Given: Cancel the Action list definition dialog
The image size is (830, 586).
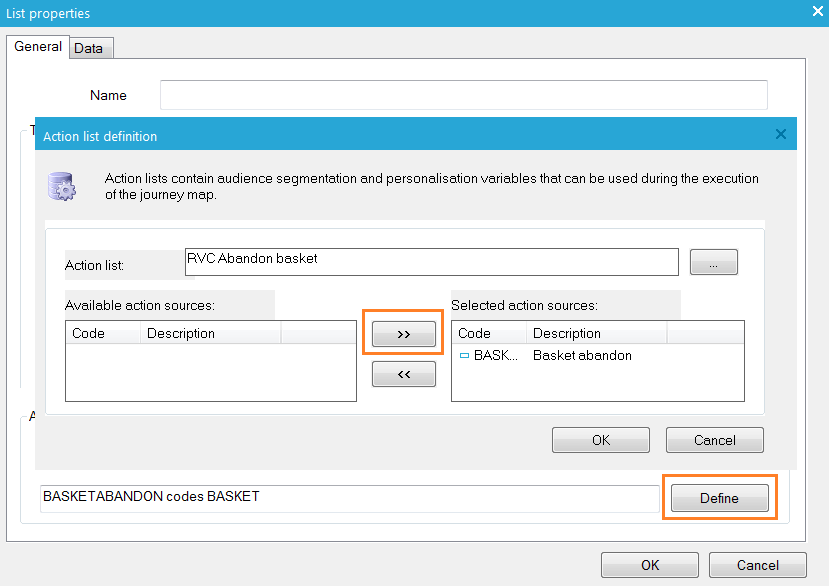Looking at the screenshot, I should pyautogui.click(x=714, y=440).
